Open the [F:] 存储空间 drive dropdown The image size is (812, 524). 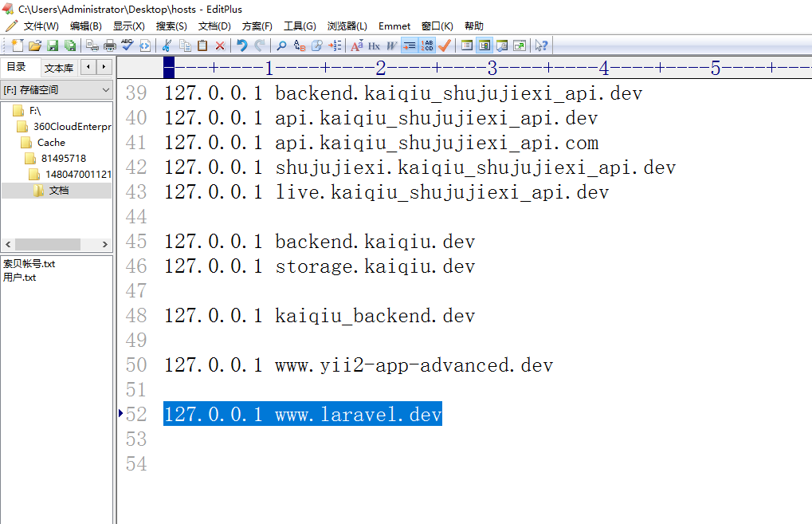pos(57,89)
